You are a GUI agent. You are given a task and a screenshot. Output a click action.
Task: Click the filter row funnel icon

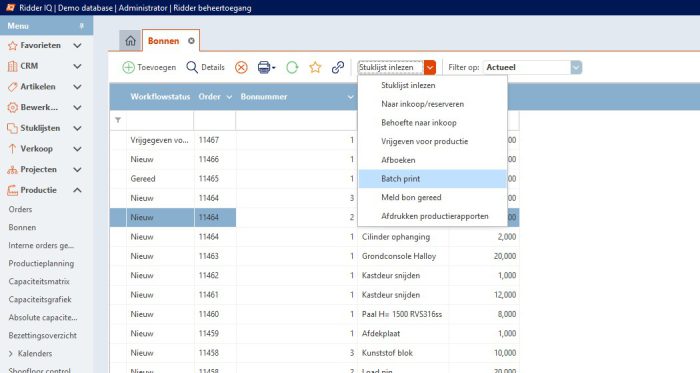(x=118, y=120)
